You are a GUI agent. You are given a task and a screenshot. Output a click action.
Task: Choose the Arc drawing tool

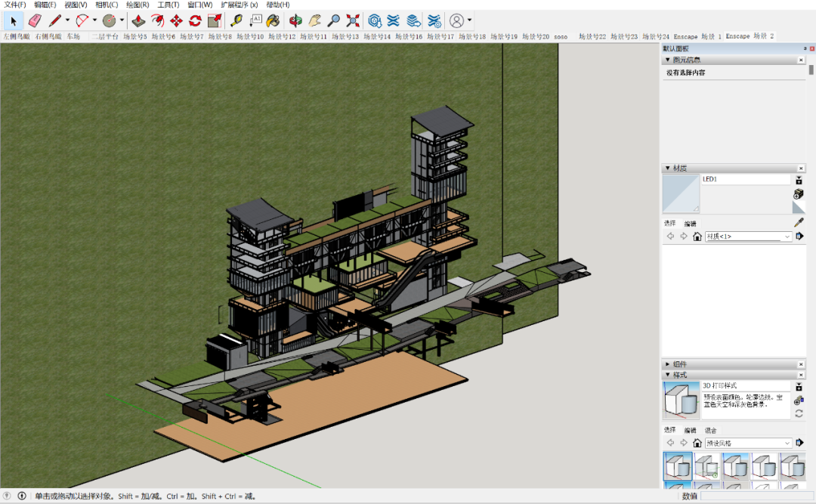82,21
